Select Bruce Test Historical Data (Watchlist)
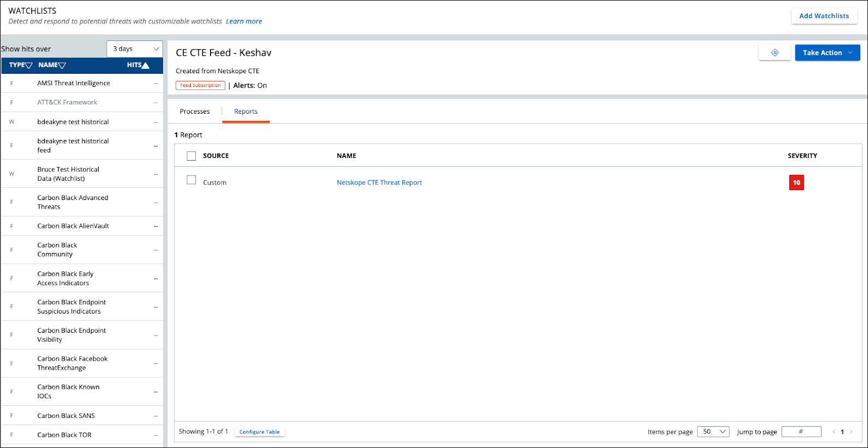 tap(82, 174)
